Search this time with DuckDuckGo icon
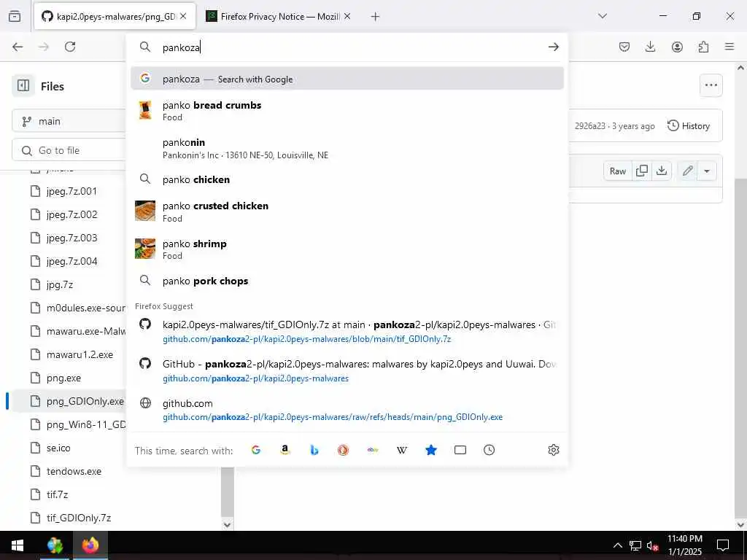 [x=343, y=450]
